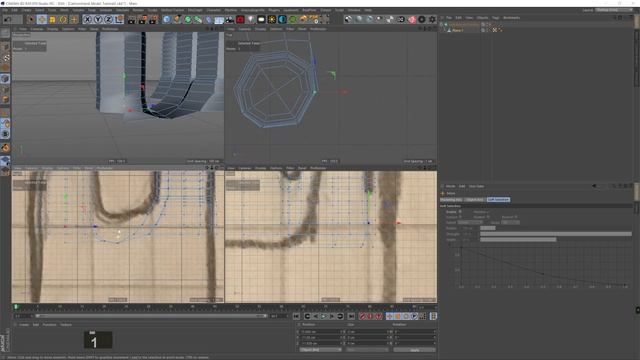
Task: Toggle Autokeying red button
Action: tap(370, 316)
